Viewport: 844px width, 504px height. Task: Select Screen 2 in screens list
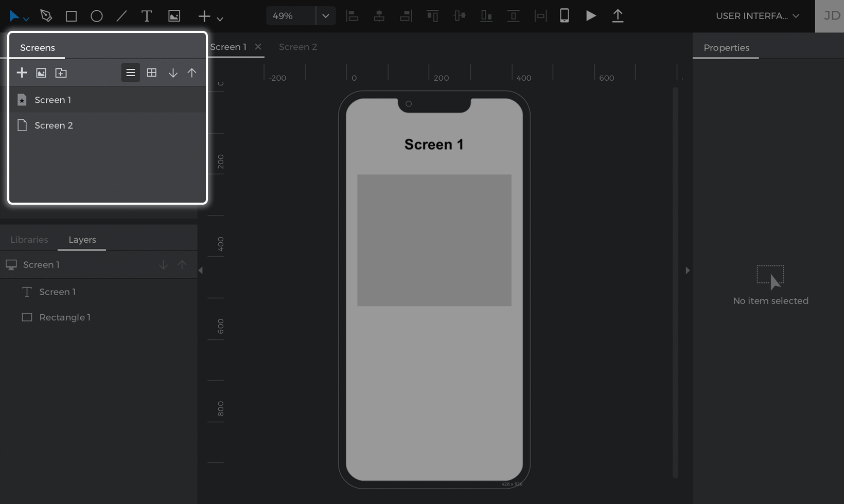[x=108, y=125]
